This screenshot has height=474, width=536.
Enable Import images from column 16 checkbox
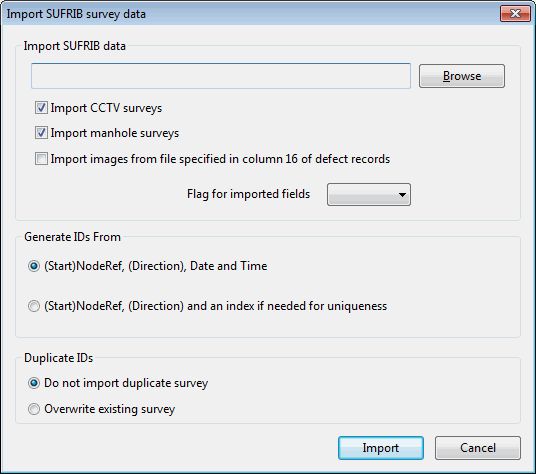click(41, 159)
